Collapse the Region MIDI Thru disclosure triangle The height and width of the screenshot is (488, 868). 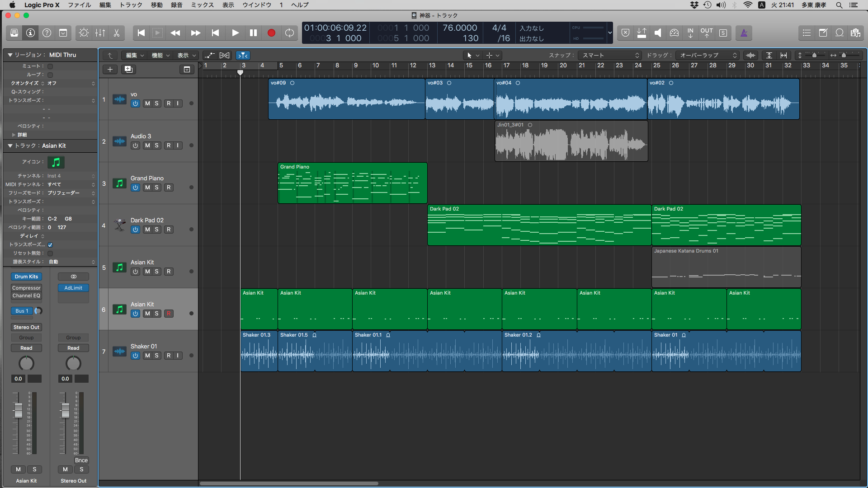coord(10,55)
